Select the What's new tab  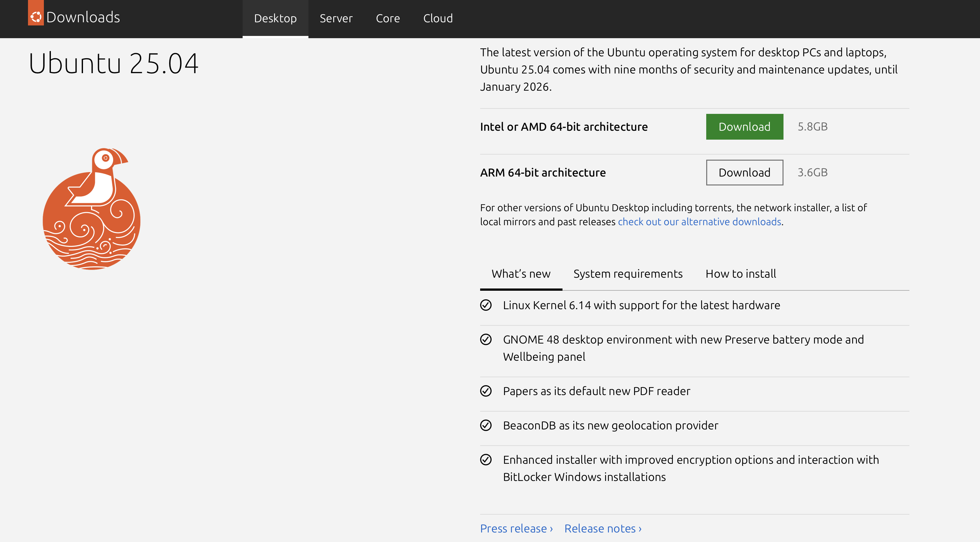click(x=521, y=274)
